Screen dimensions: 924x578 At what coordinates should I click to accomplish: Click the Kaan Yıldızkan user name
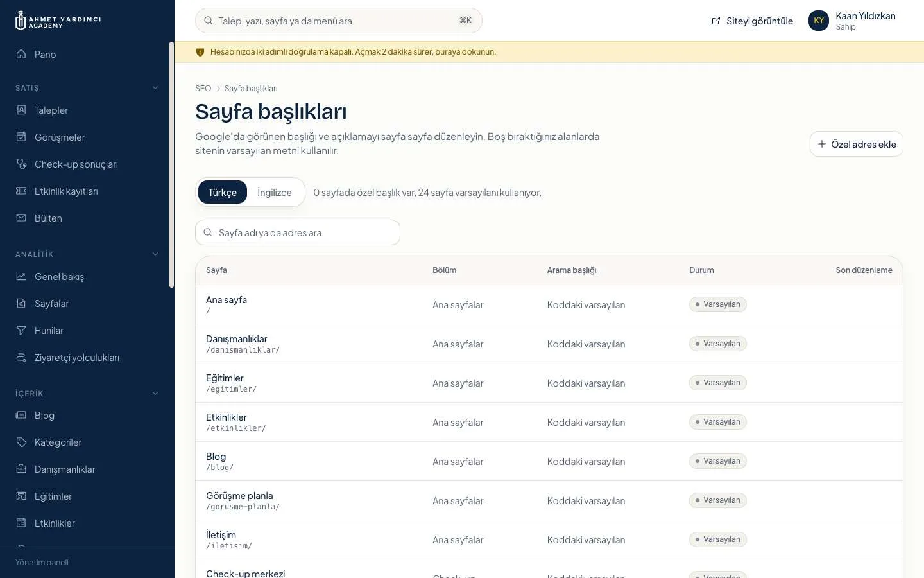coord(866,16)
